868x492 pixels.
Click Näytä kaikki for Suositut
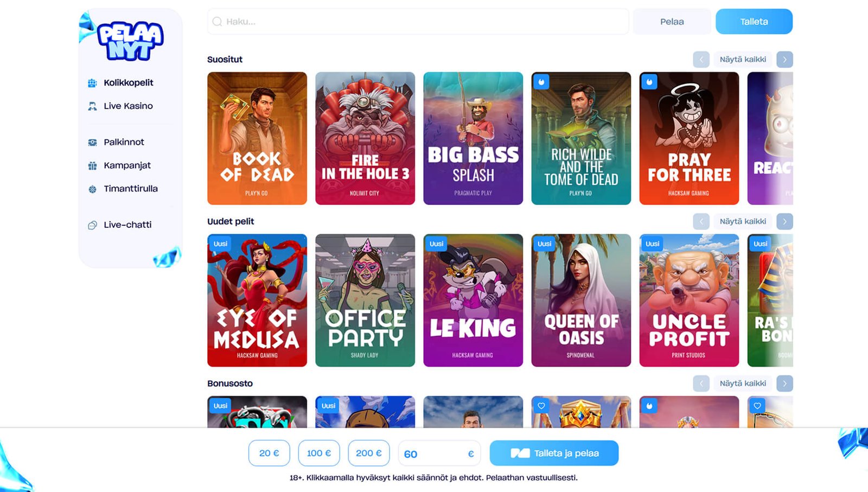[x=743, y=59]
